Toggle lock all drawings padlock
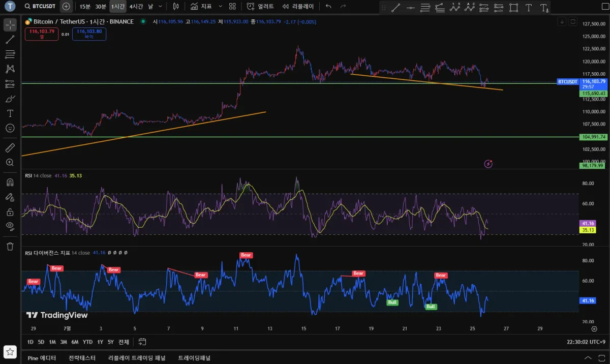Screen dimensions: 610x364 click(x=10, y=211)
